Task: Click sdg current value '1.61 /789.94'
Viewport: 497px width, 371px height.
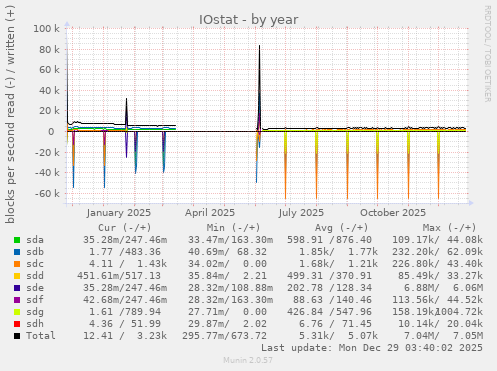Action: 125,312
